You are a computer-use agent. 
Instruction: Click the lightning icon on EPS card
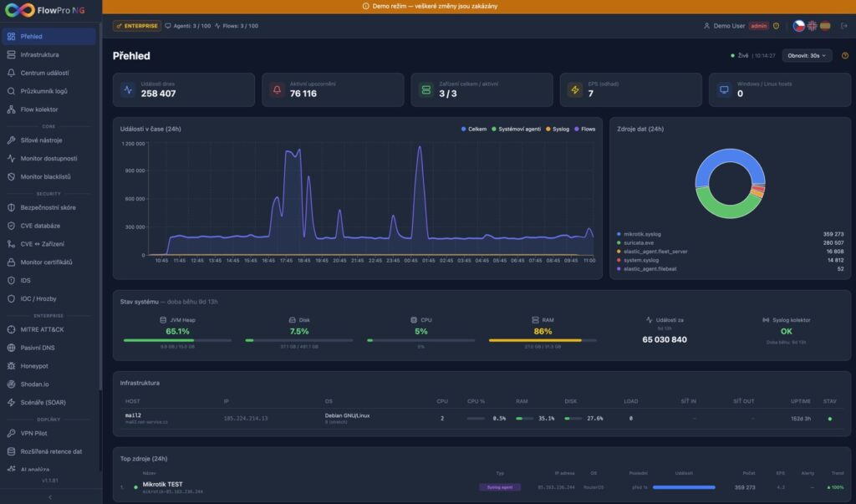pos(575,89)
